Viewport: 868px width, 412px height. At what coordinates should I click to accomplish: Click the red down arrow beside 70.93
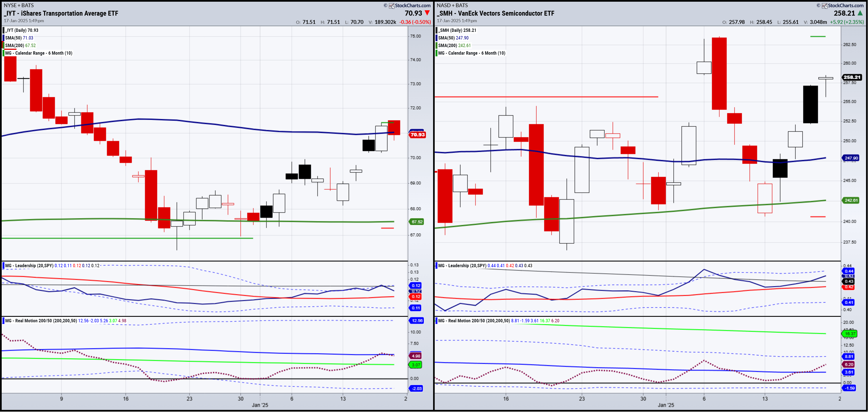427,13
